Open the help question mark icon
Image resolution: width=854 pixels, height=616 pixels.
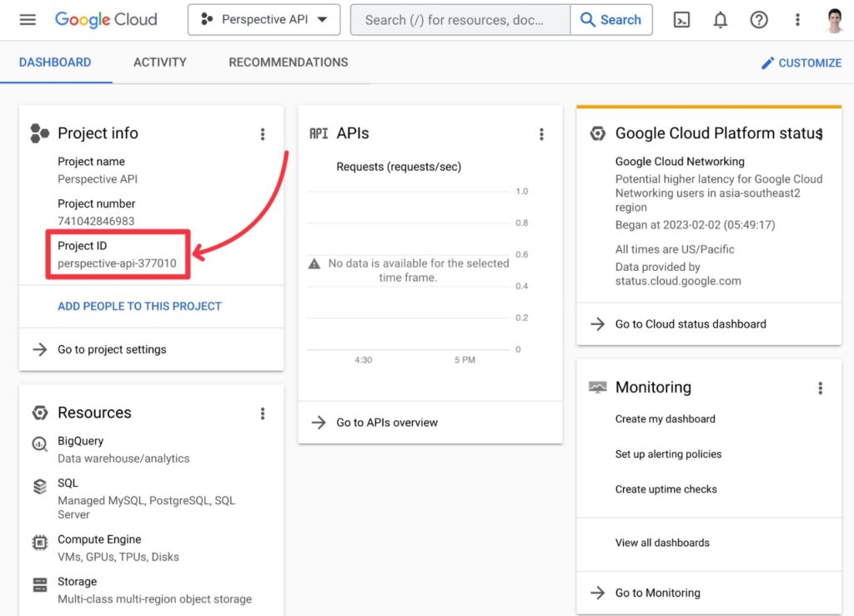coord(759,20)
